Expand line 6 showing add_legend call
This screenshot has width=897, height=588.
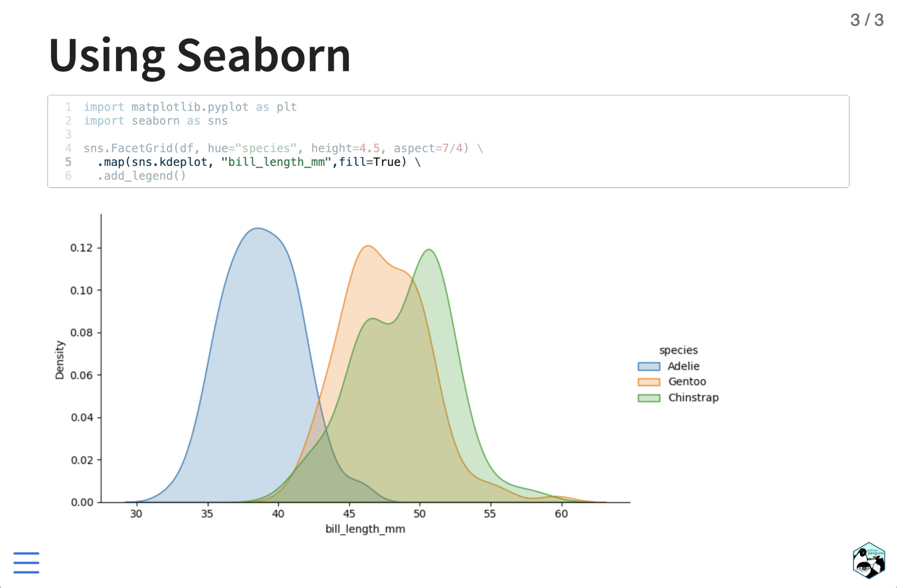tap(141, 175)
